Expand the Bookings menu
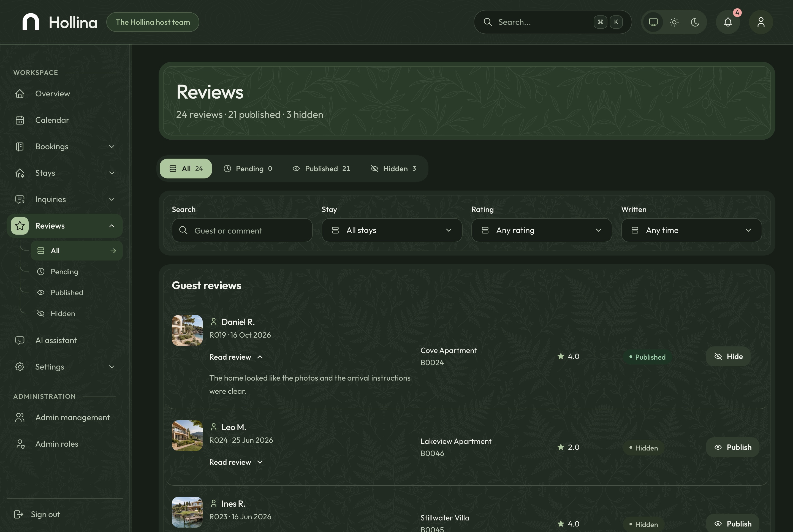The image size is (793, 532). 65,146
